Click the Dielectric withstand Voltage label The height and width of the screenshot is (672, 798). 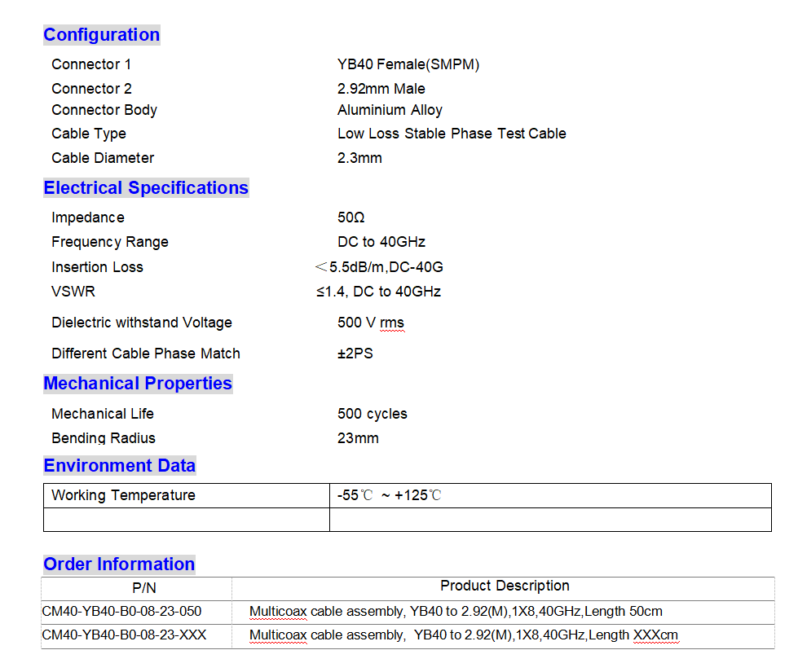pos(142,323)
